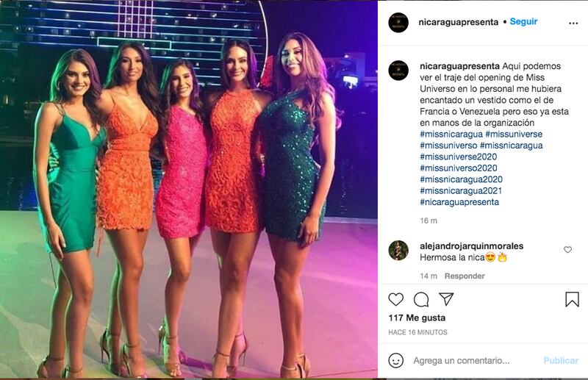This screenshot has height=380, width=588.
Task: Share the post via paper plane icon
Action: 446,299
